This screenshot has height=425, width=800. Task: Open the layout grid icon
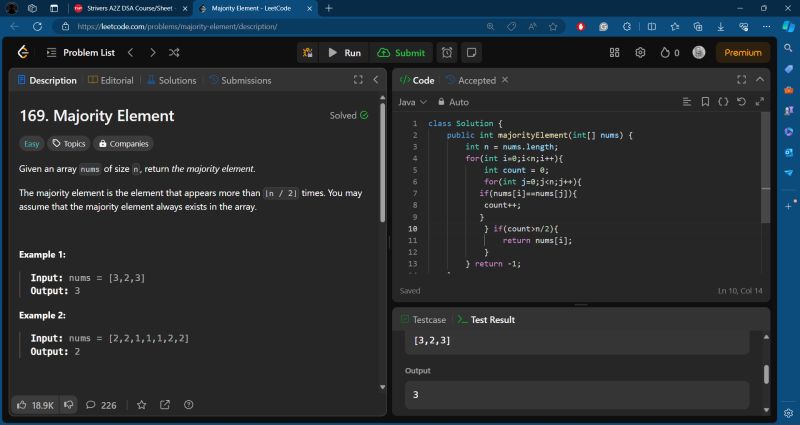616,52
